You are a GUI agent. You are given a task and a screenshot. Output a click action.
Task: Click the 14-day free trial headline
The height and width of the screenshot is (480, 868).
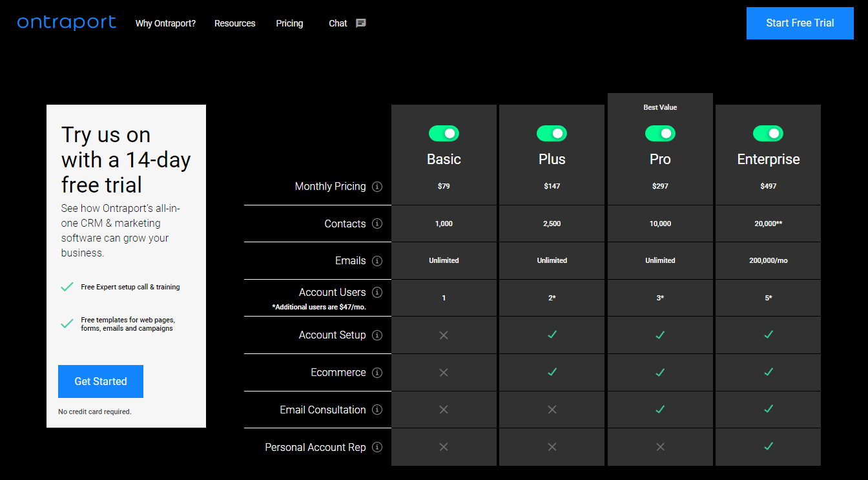[x=126, y=160]
